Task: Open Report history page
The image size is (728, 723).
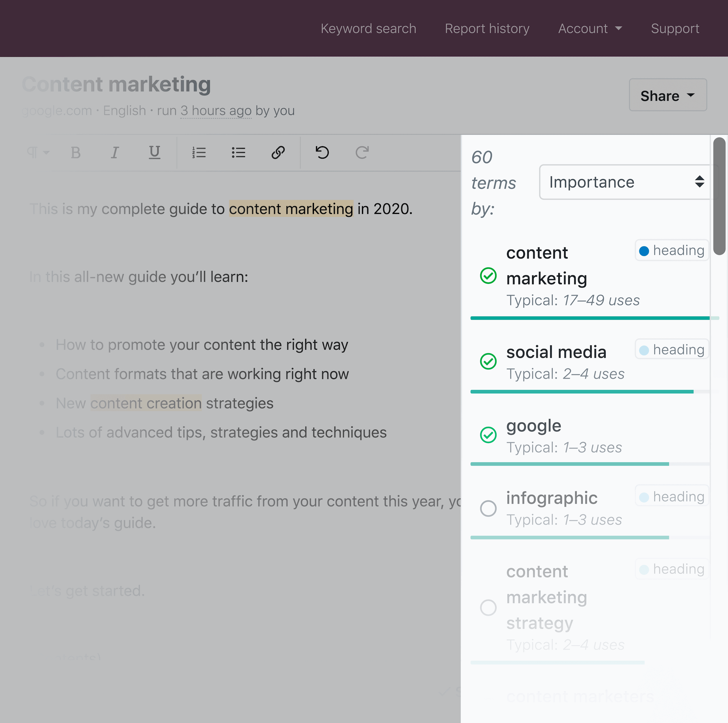Action: click(x=487, y=29)
